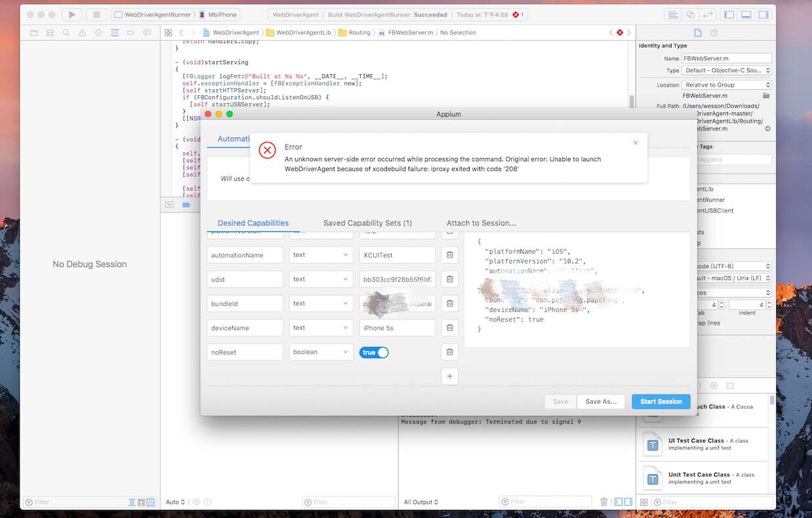Click the automationName value XCUITest field
The width and height of the screenshot is (812, 518).
coord(397,255)
